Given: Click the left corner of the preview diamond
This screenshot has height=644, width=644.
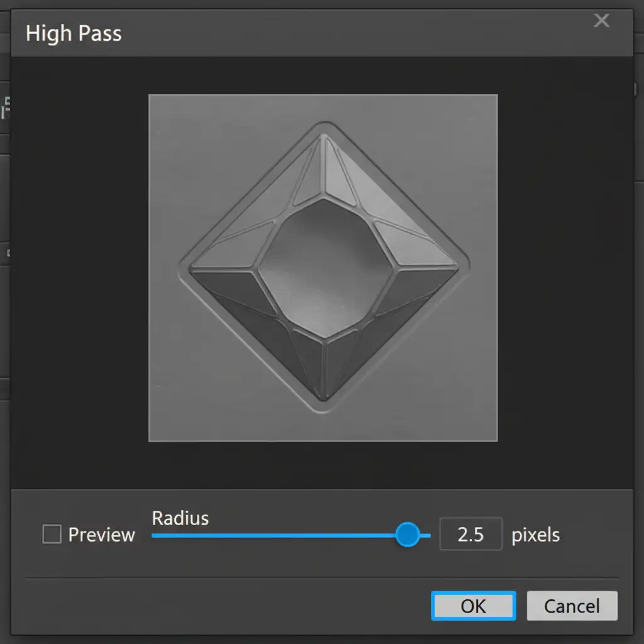Looking at the screenshot, I should point(185,264).
